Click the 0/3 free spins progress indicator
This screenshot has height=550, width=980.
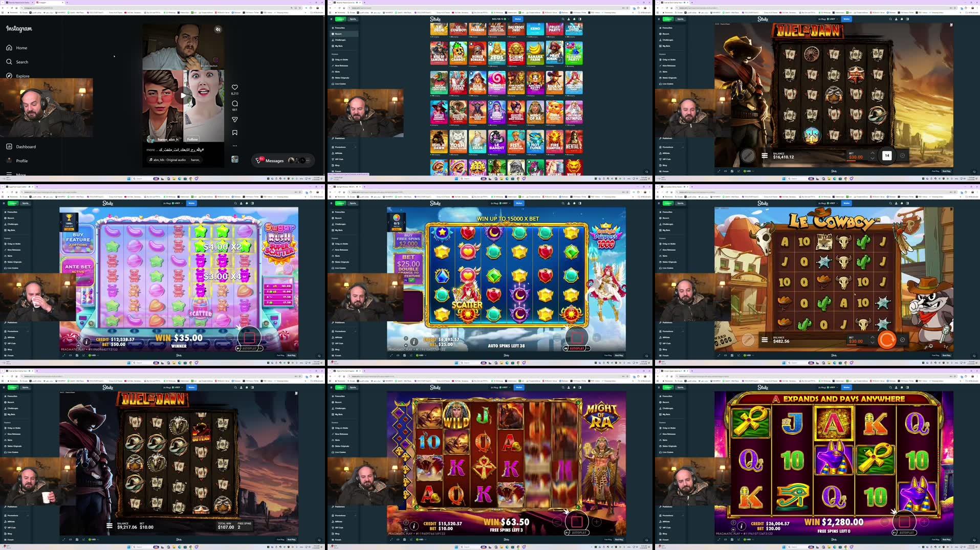click(397, 222)
